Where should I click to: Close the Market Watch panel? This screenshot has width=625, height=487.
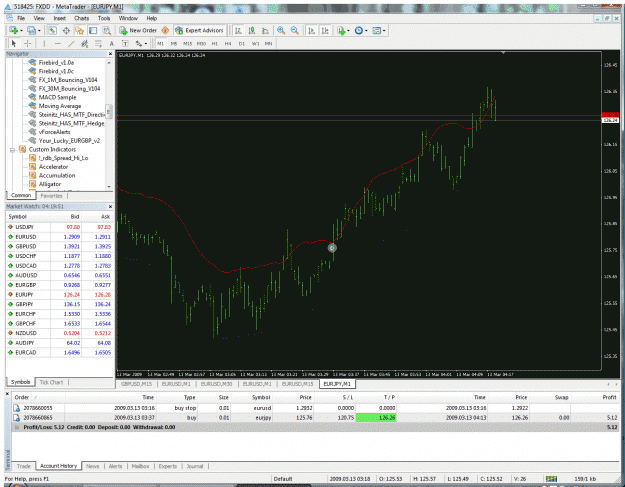coord(110,206)
